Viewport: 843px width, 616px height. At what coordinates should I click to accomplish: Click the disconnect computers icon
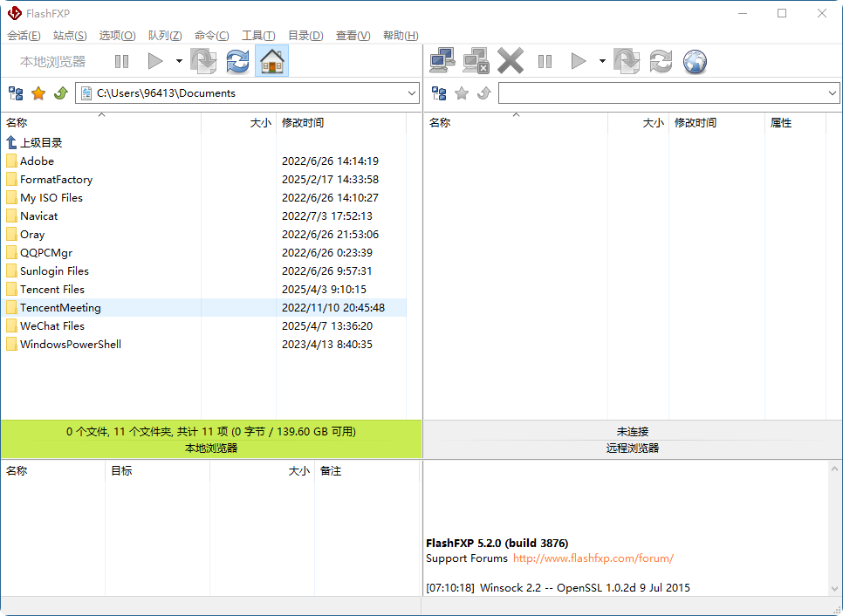pyautogui.click(x=476, y=60)
